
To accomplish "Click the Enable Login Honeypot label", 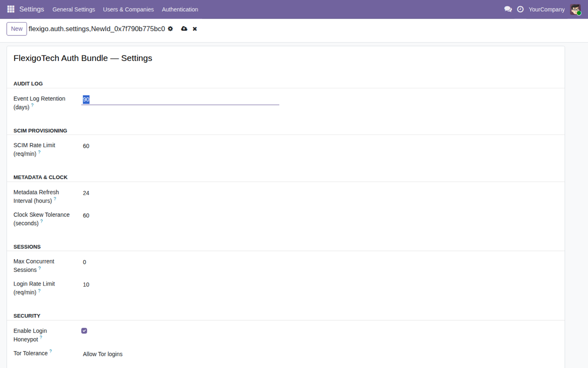I will [x=30, y=335].
